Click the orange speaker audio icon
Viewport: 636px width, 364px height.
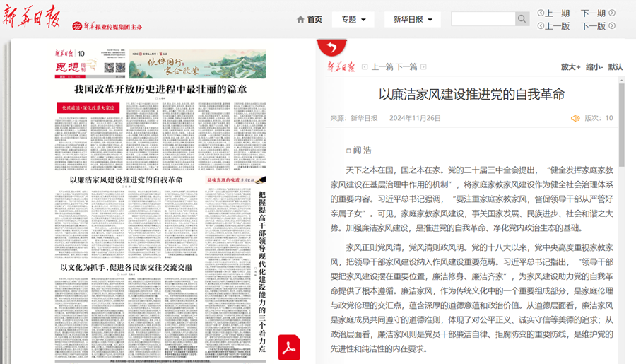pyautogui.click(x=575, y=118)
